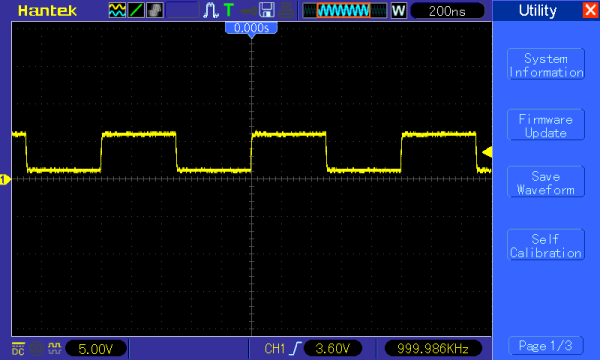Select the green diagonal line vector icon

pyautogui.click(x=136, y=10)
